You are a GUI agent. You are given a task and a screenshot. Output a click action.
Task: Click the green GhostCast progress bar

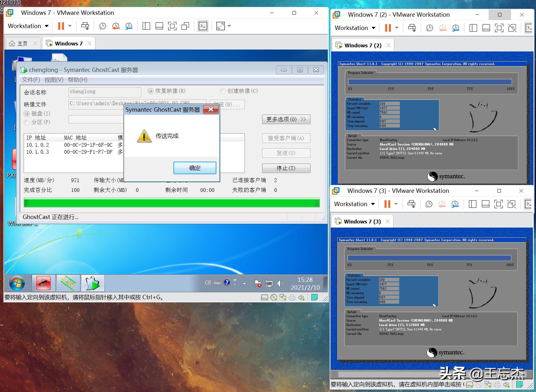[x=172, y=202]
